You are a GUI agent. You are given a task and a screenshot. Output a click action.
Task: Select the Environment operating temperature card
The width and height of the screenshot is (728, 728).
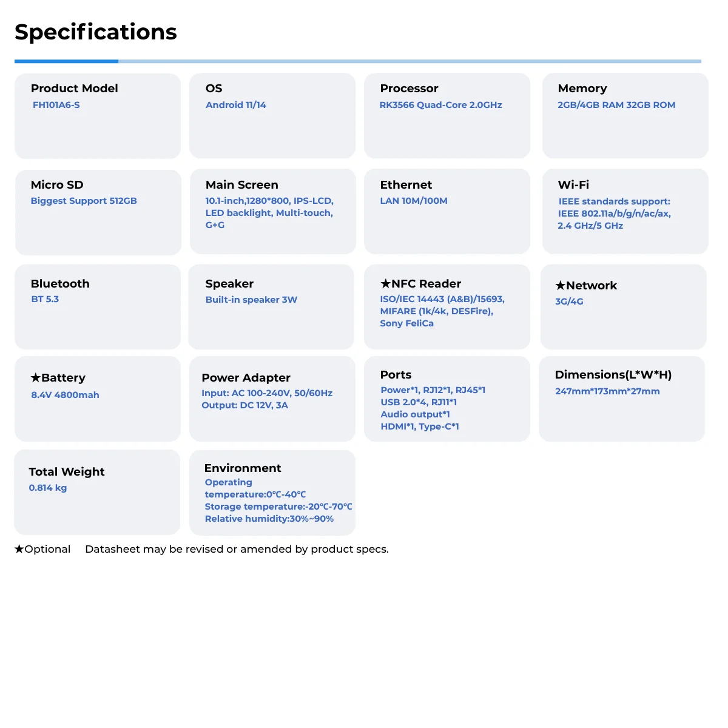click(x=272, y=493)
